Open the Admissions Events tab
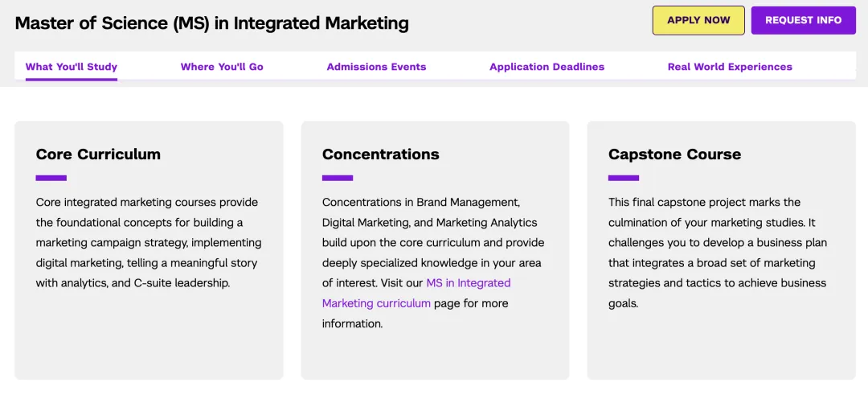The image size is (868, 403). 376,67
